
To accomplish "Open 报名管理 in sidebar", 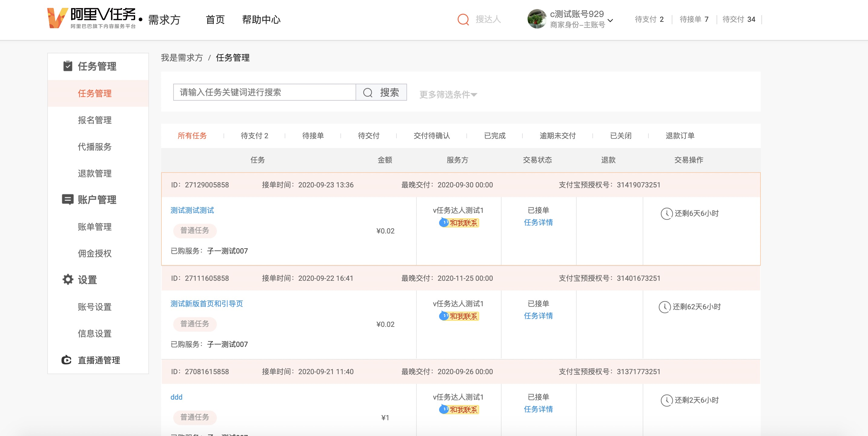I will pyautogui.click(x=95, y=120).
